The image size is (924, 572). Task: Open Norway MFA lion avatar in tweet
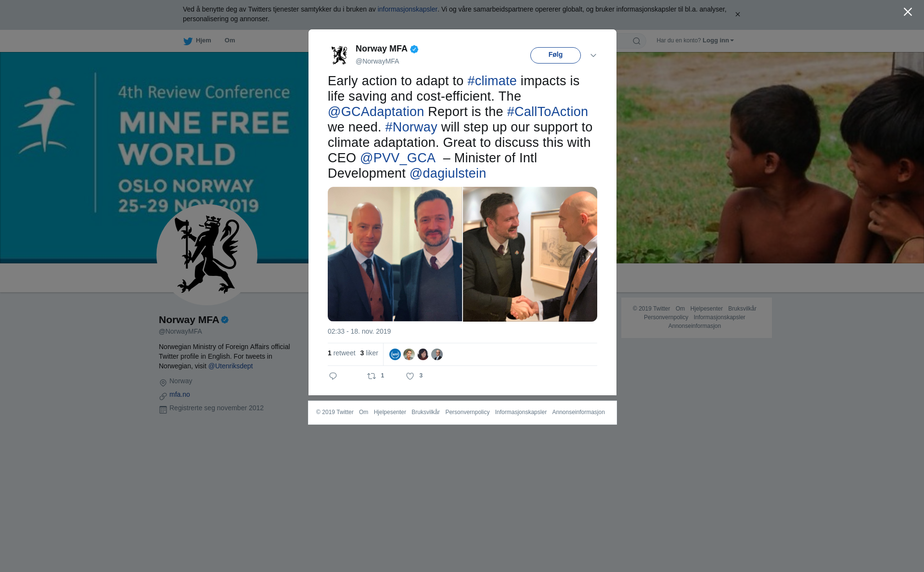(339, 55)
